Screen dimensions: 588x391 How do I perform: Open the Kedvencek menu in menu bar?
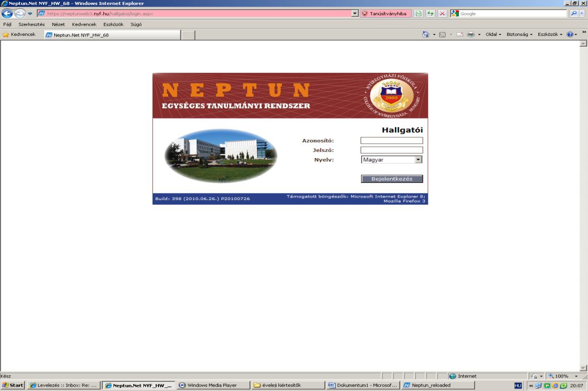84,24
